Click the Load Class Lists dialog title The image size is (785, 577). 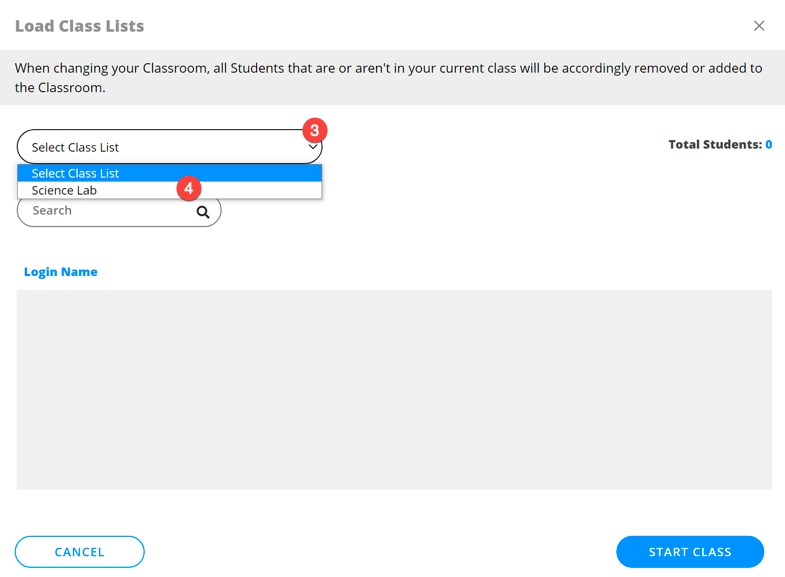tap(80, 26)
